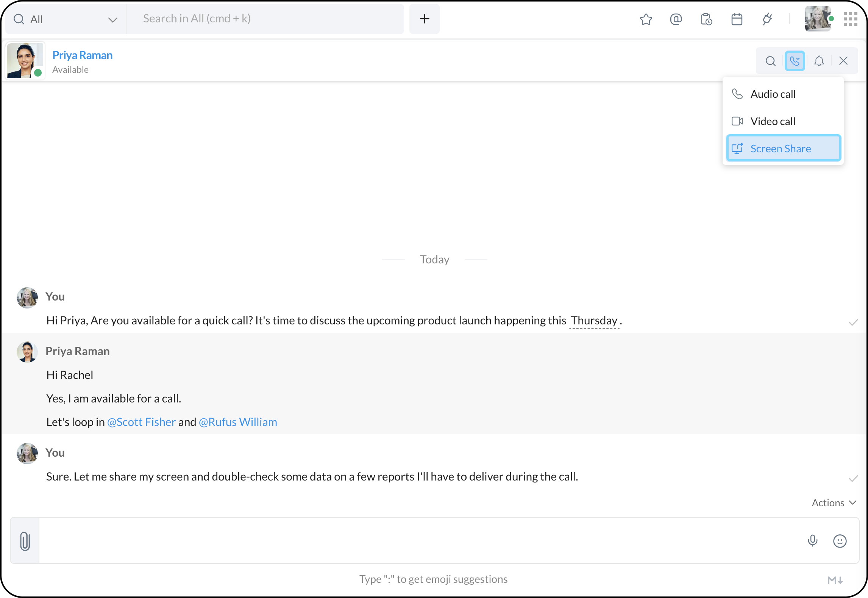The image size is (868, 598).
Task: Open reminders clipboard-clock icon
Action: pos(706,19)
